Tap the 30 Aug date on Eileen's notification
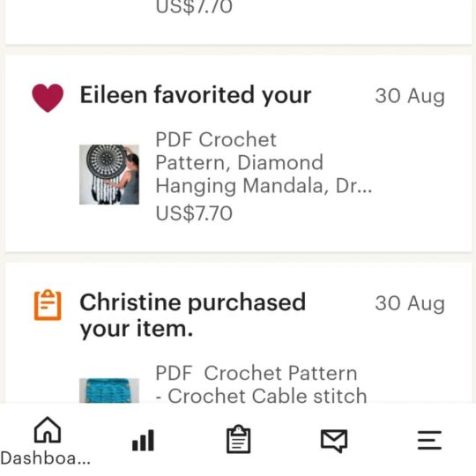The image size is (476, 476). pos(410,96)
